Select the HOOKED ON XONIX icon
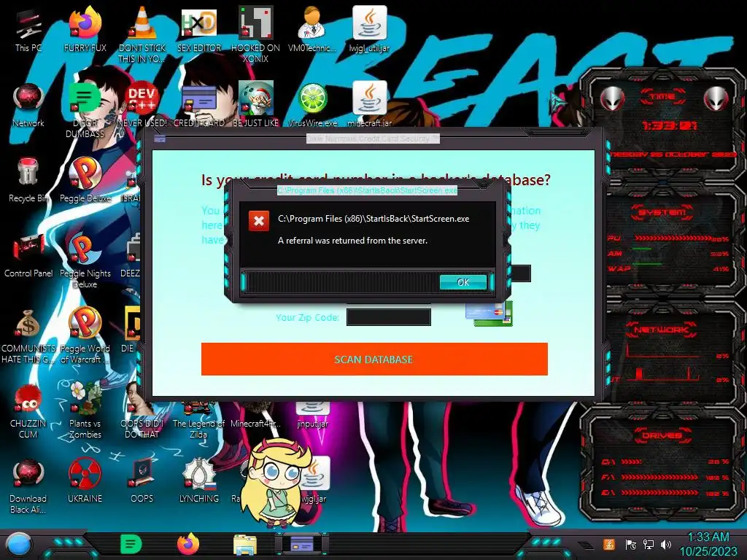The image size is (747, 560). coord(255,34)
